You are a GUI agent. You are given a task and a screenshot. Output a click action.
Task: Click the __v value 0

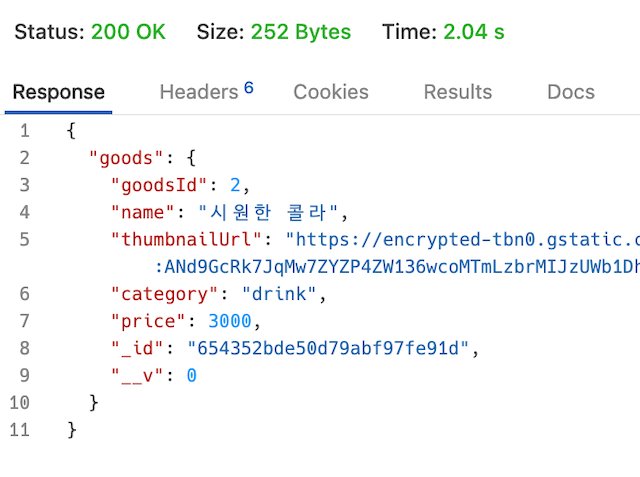[x=191, y=375]
